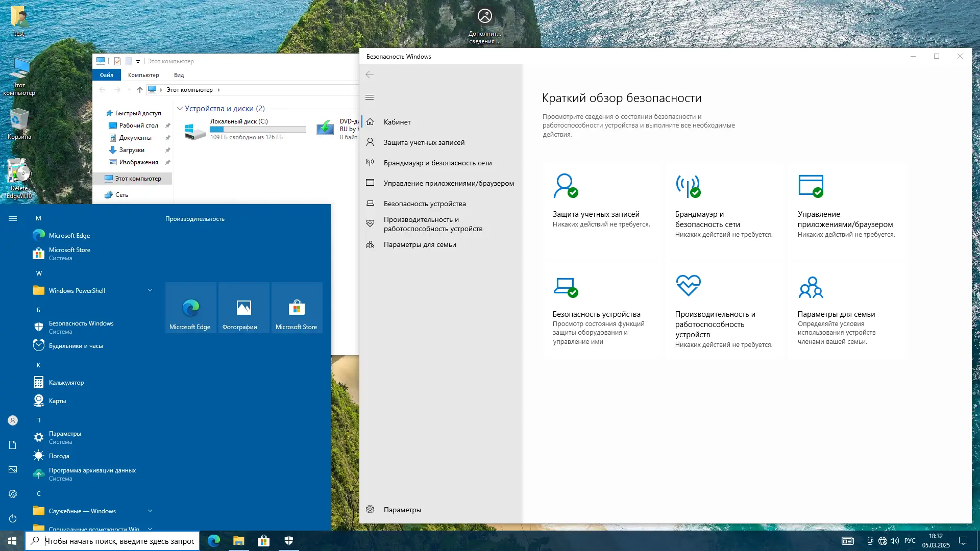Expand Windows PowerShell group
980x551 pixels.
point(150,290)
